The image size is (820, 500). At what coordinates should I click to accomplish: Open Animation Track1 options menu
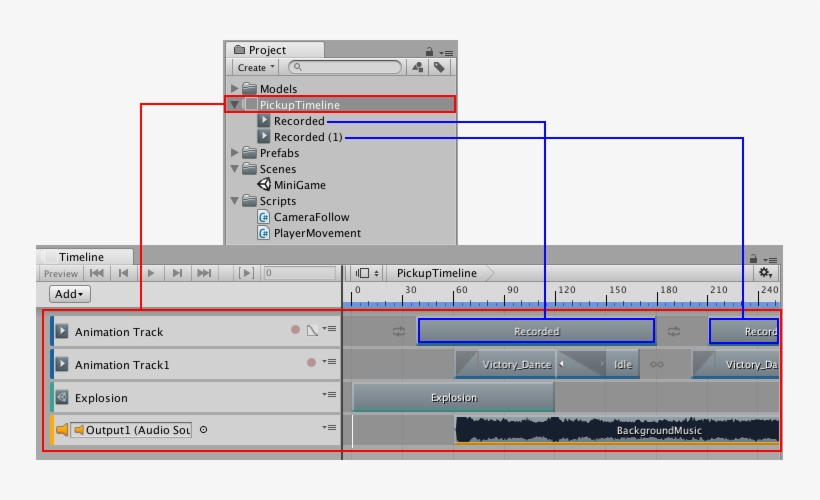329,362
